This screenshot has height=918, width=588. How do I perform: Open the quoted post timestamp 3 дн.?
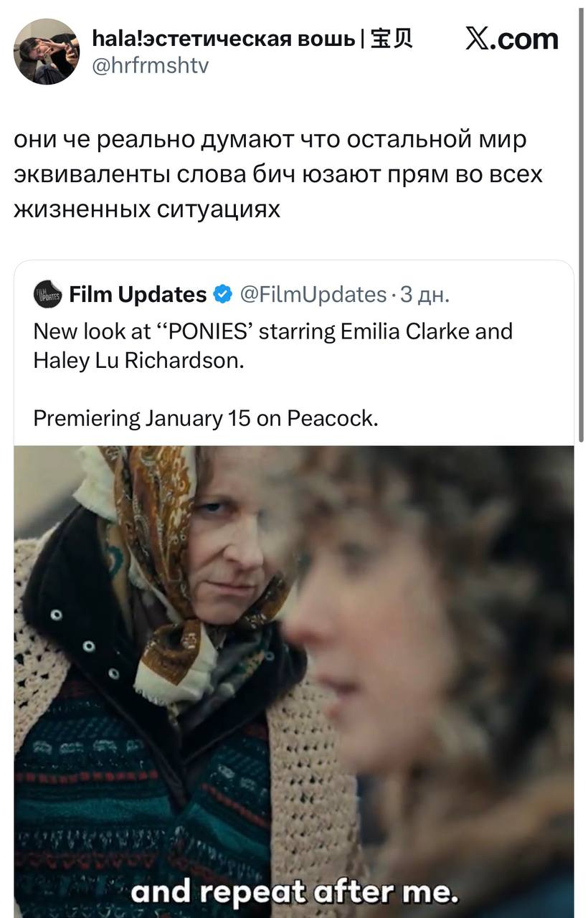click(425, 294)
